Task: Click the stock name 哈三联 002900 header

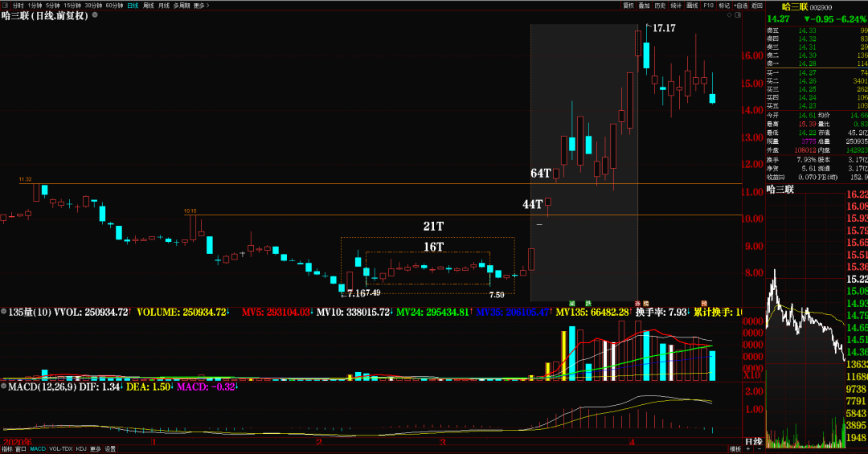Action: (807, 7)
